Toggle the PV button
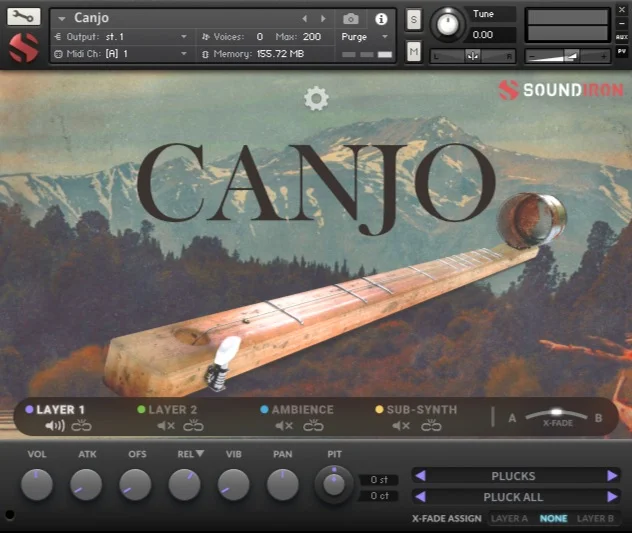 622,51
